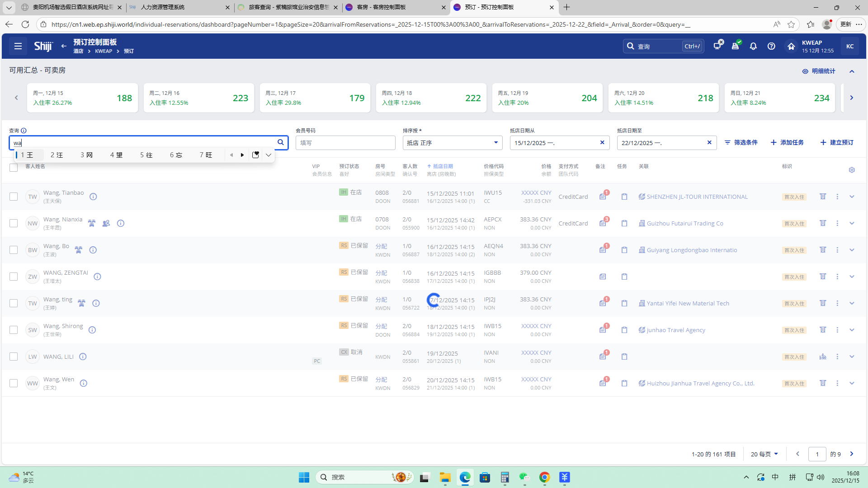
Task: Open notes icon for Wang, Tianbao
Action: [x=603, y=197]
